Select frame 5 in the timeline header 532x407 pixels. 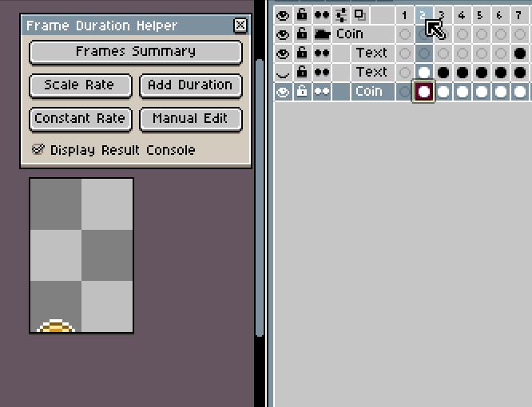coord(481,15)
